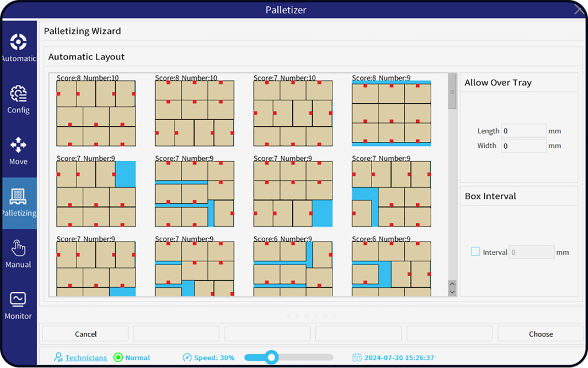Screen dimensions: 588x368
Task: Adjust the Speed slider handle
Action: [x=272, y=357]
